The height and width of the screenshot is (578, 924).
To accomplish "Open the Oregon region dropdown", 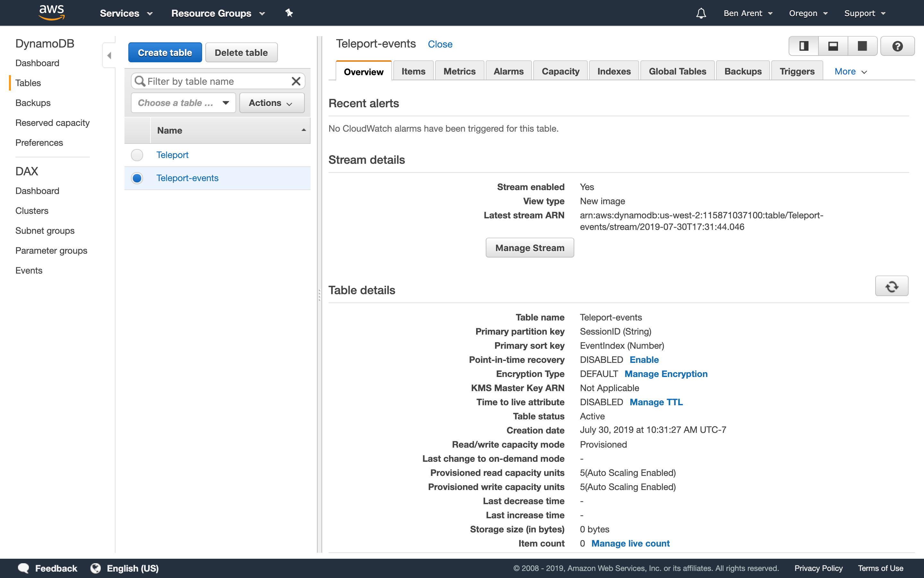I will click(808, 13).
